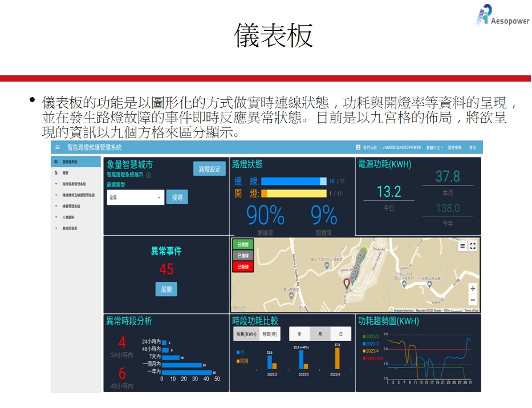This screenshot has width=532, height=408.
Task: Click the green streetlight marker on map
Action: click(364, 251)
